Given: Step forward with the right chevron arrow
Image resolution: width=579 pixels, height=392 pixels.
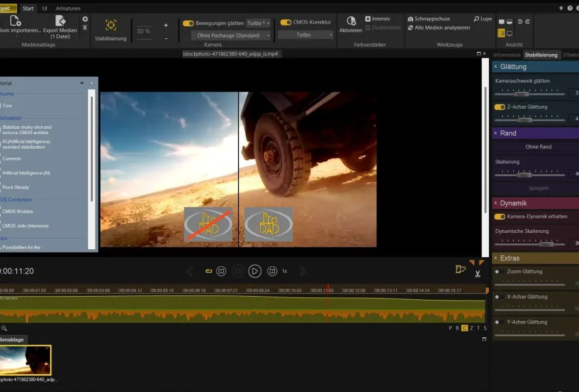Looking at the screenshot, I should [303, 271].
